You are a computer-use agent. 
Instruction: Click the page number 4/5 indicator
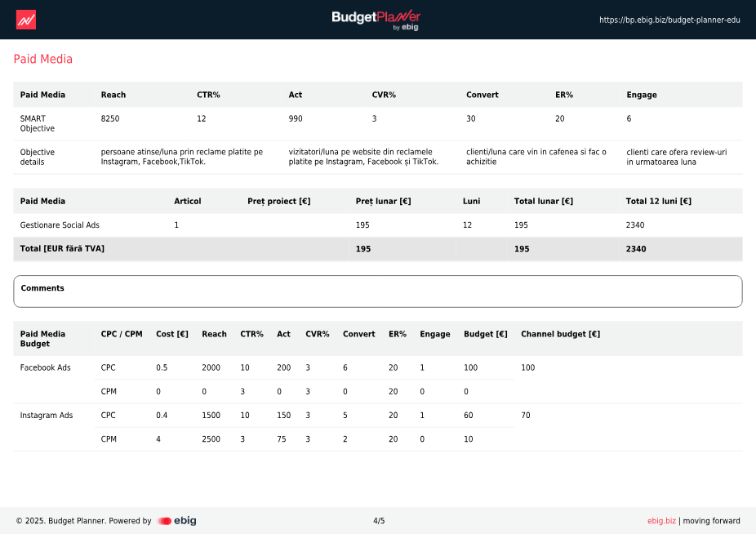[x=379, y=521]
